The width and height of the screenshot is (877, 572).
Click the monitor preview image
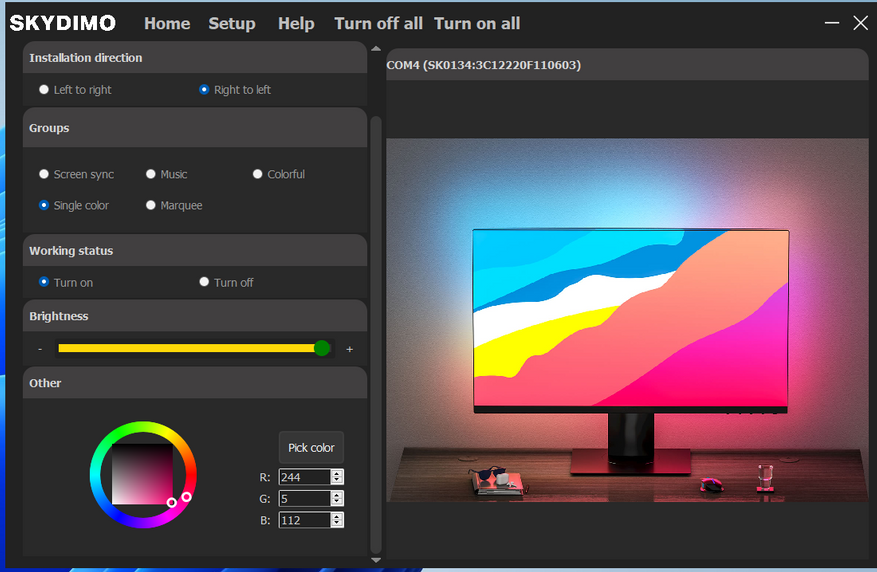(x=627, y=320)
